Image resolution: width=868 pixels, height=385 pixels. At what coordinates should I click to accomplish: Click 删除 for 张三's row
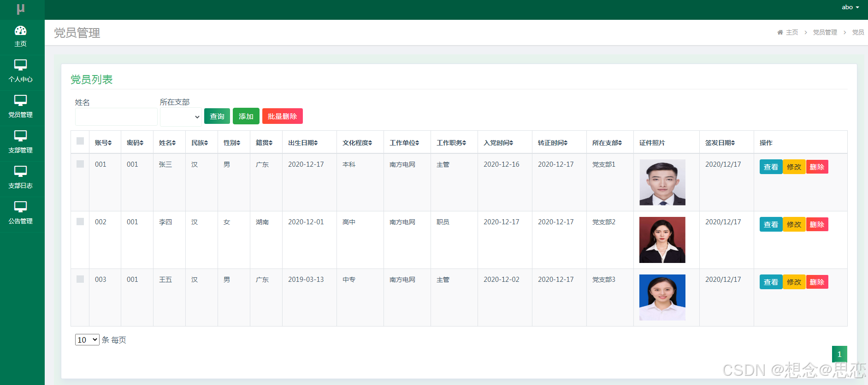[817, 167]
